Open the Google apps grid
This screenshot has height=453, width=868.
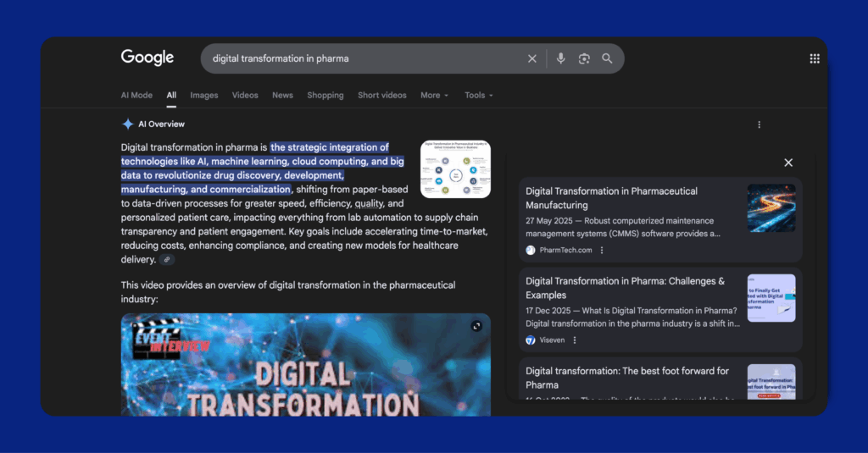click(815, 58)
